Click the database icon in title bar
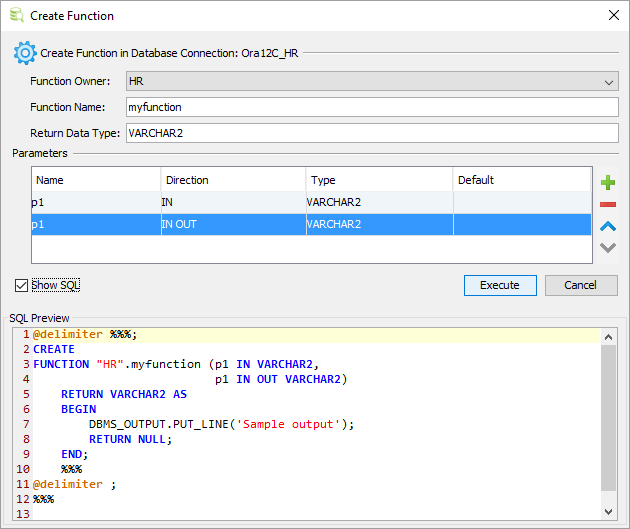Image resolution: width=630 pixels, height=529 pixels. point(16,16)
